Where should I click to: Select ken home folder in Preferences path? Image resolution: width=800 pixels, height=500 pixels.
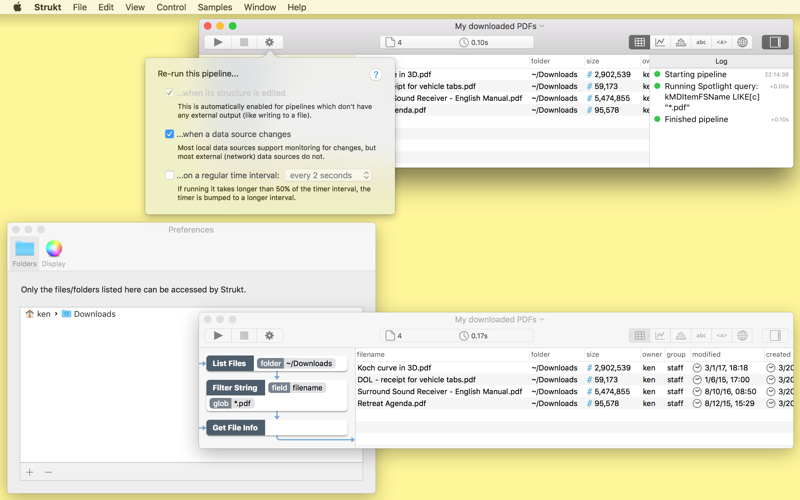click(38, 314)
